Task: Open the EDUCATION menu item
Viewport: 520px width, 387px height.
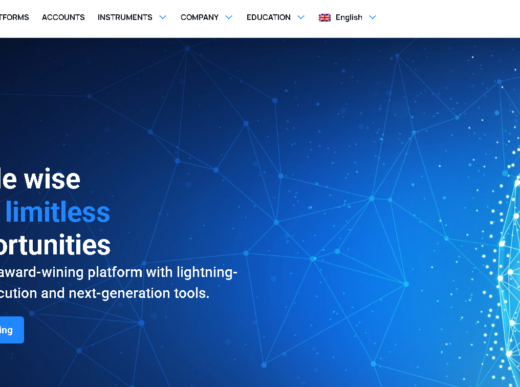Action: click(x=268, y=17)
